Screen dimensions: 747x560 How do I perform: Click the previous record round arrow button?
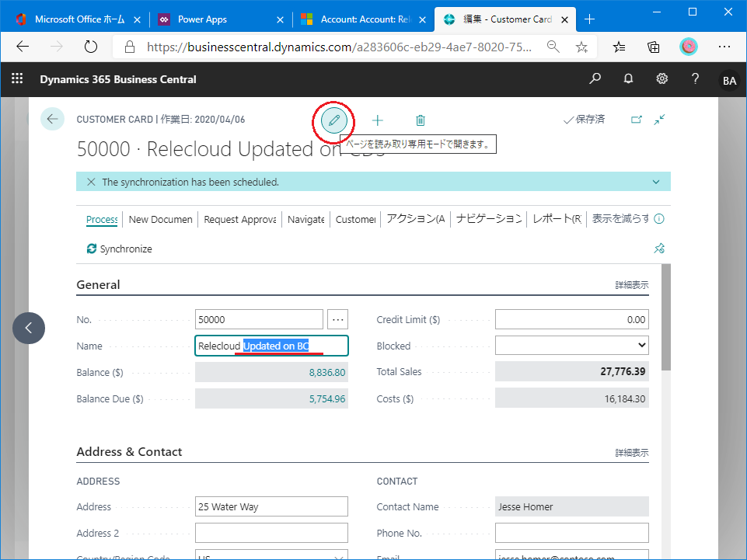29,328
